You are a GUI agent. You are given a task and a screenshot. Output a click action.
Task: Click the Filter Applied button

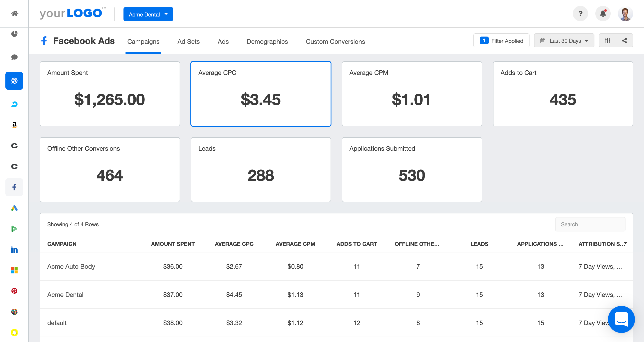tap(501, 41)
